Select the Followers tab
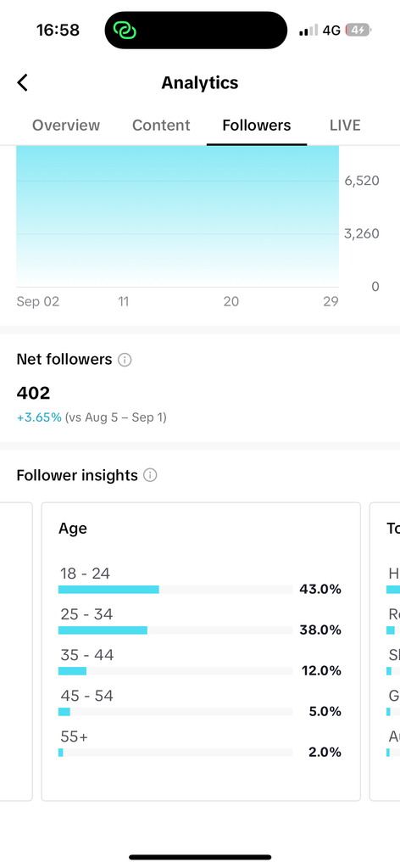 [x=257, y=125]
